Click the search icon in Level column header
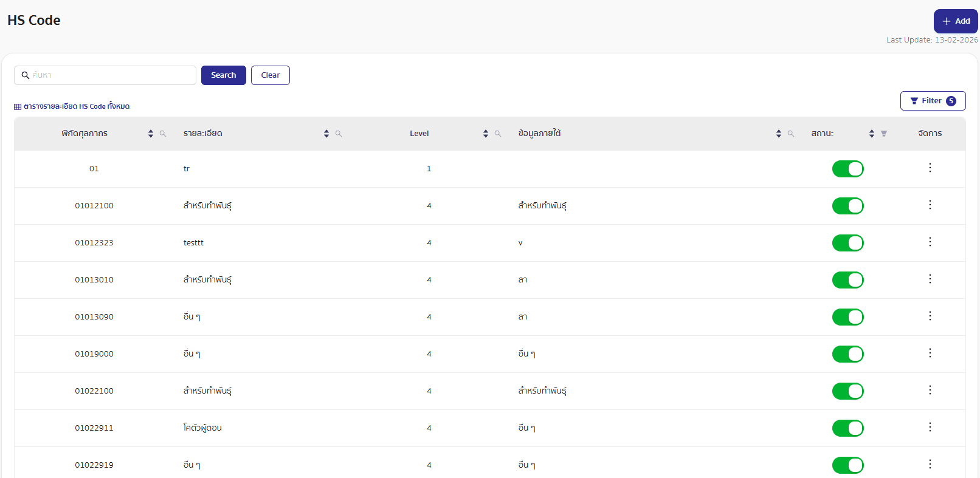Image resolution: width=980 pixels, height=478 pixels. [x=498, y=134]
